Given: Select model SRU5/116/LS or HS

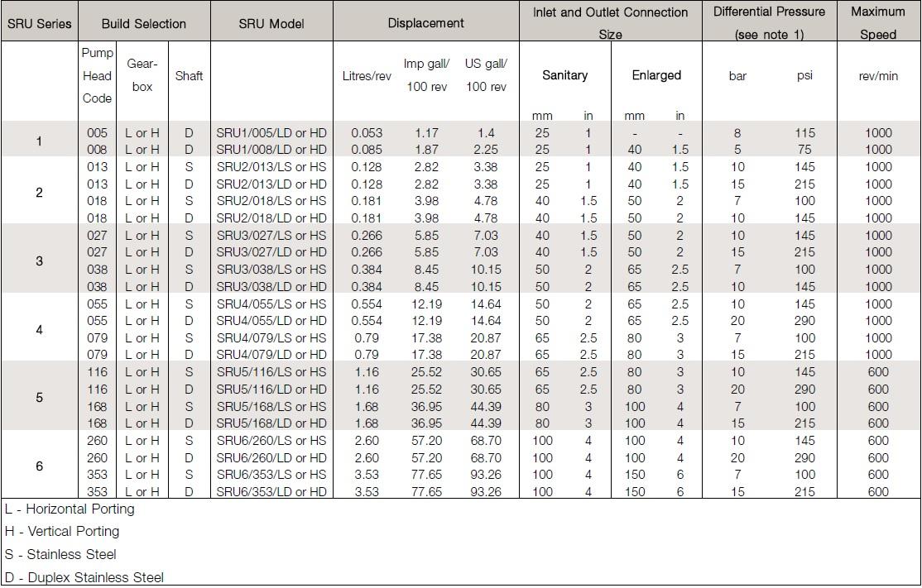Looking at the screenshot, I should tap(271, 372).
